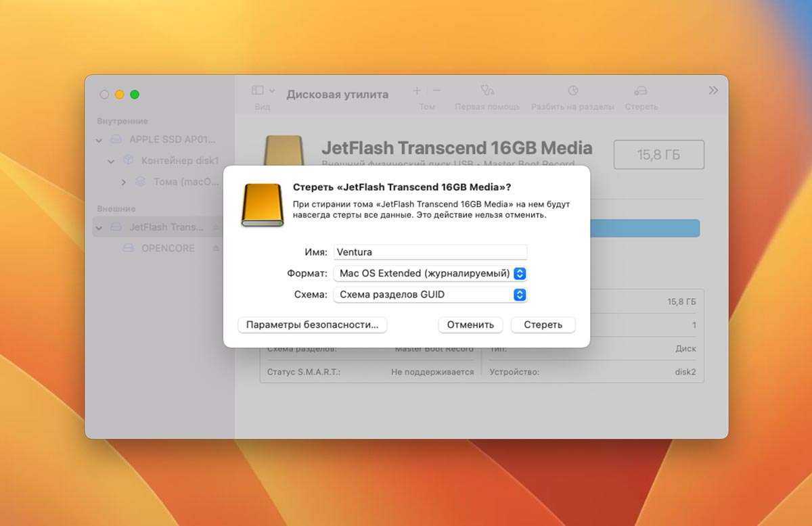Collapse the APPLE SSD tree entry
Image resolution: width=812 pixels, height=526 pixels.
[99, 140]
